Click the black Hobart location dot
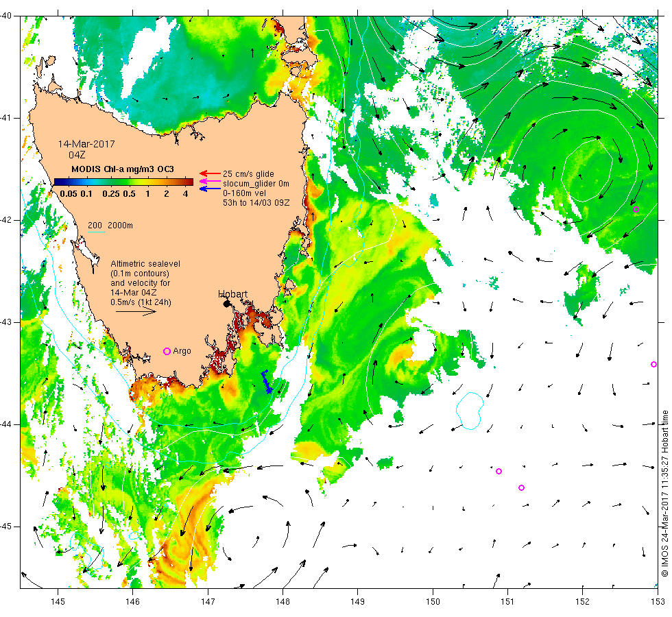 point(227,304)
